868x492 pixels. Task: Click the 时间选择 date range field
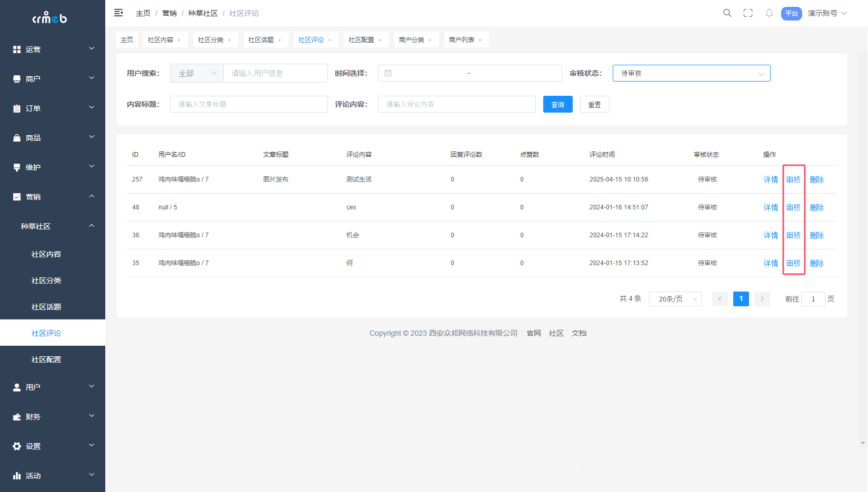[x=470, y=73]
